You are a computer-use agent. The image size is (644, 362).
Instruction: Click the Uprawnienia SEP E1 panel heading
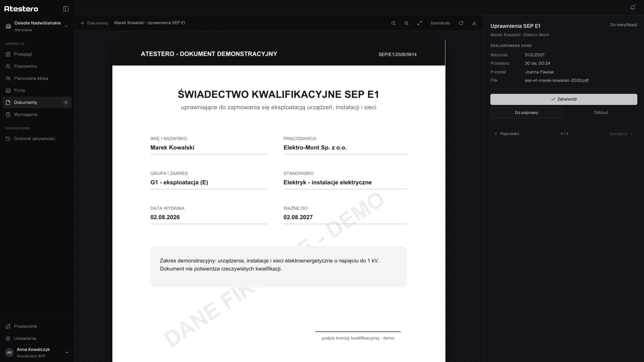pyautogui.click(x=515, y=26)
